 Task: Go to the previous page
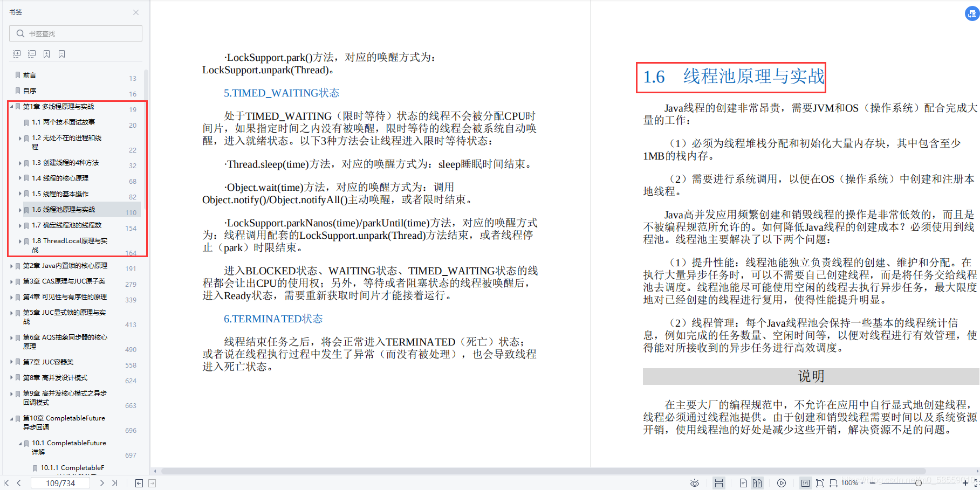(19, 483)
